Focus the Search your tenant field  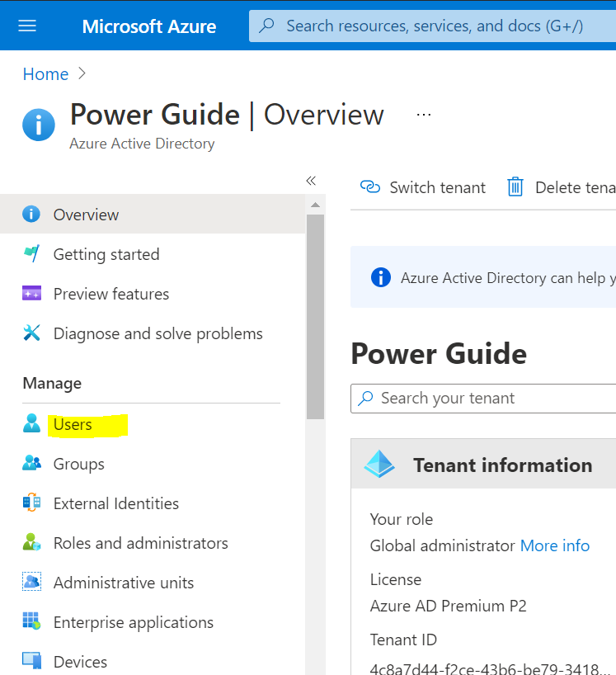[483, 399]
